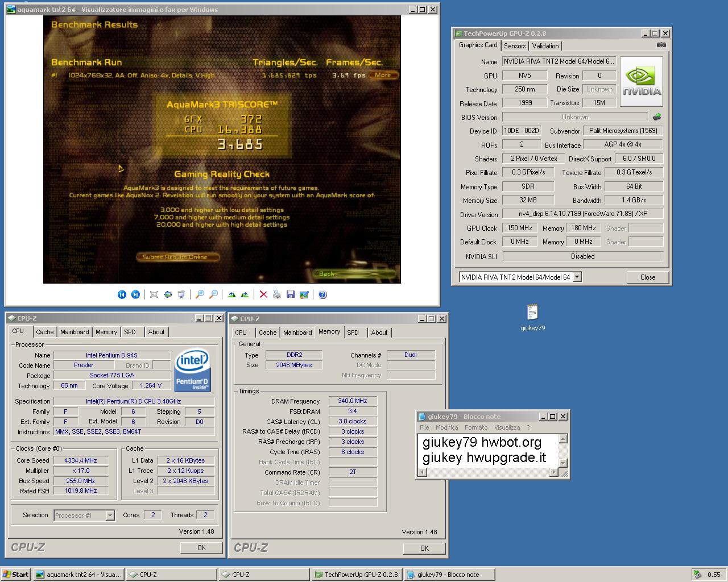Viewport: 728px width, 582px height.
Task: Open Mainboard tab in right CPU-Z window
Action: point(297,332)
